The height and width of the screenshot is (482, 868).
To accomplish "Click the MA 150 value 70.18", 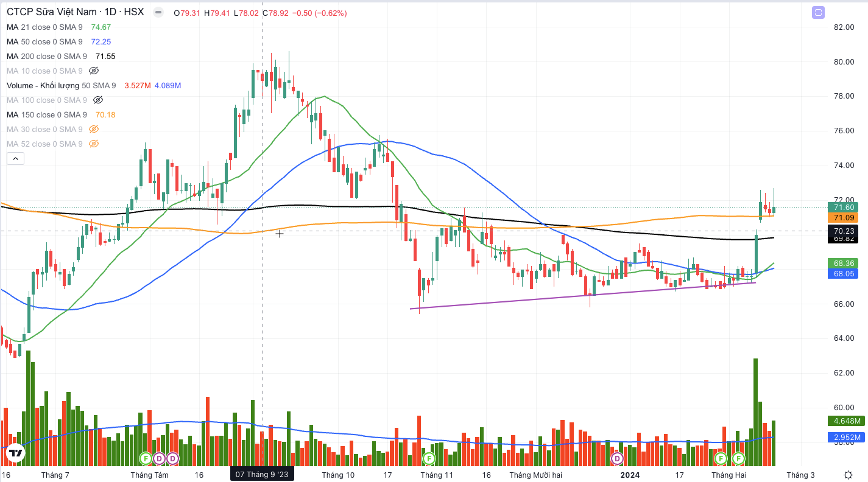I will click(x=105, y=114).
